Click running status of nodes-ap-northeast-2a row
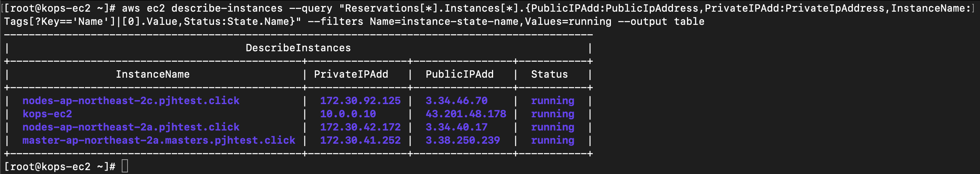 [552, 127]
